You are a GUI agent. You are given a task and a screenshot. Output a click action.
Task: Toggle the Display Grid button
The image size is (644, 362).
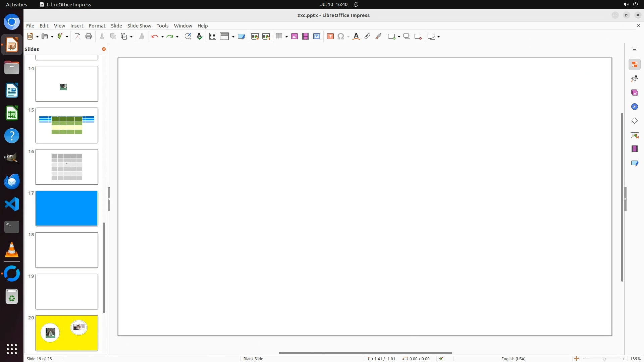point(212,37)
